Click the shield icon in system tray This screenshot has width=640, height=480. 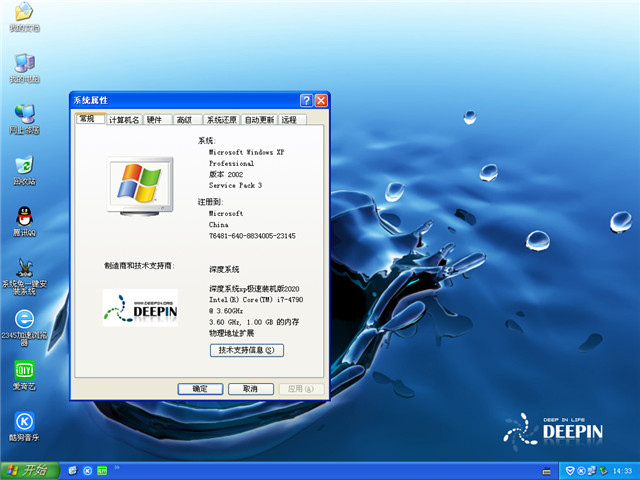[570, 471]
